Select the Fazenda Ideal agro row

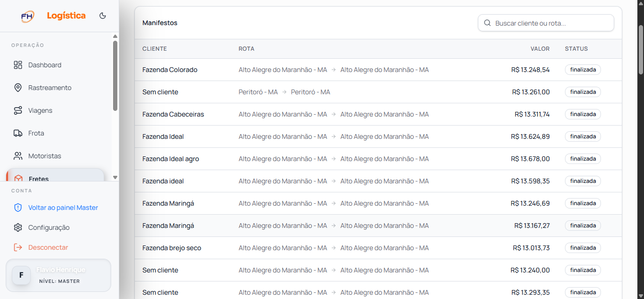tap(378, 159)
